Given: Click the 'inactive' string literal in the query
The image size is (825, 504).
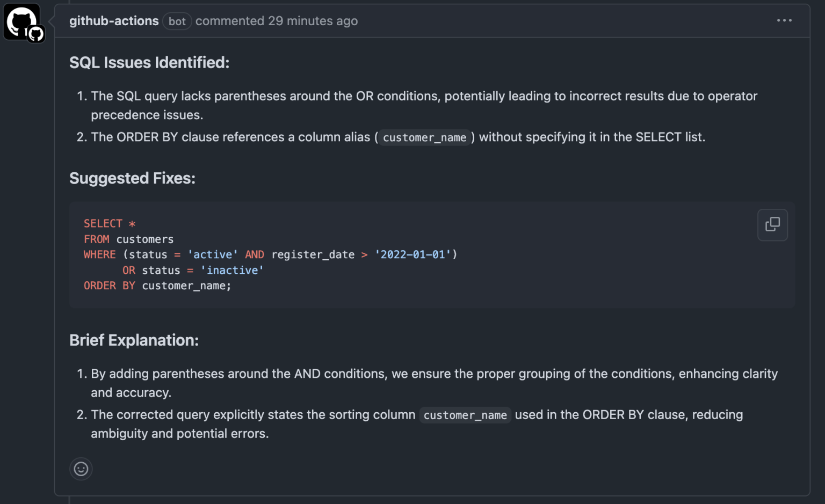Looking at the screenshot, I should (x=232, y=270).
